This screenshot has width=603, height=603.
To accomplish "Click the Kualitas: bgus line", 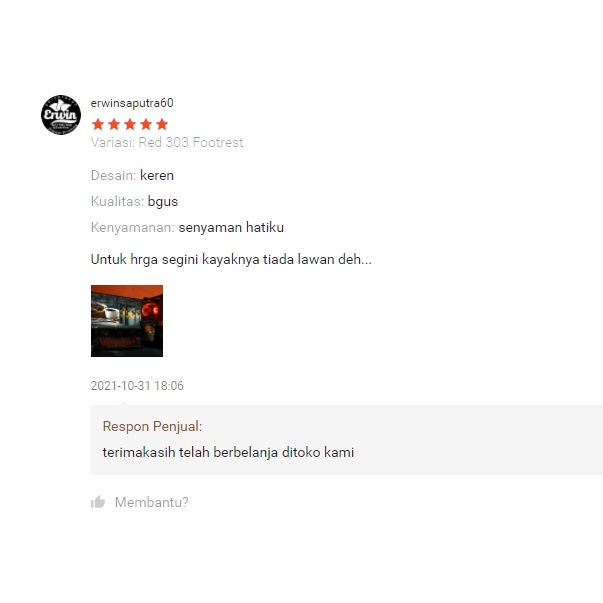I will [x=134, y=202].
